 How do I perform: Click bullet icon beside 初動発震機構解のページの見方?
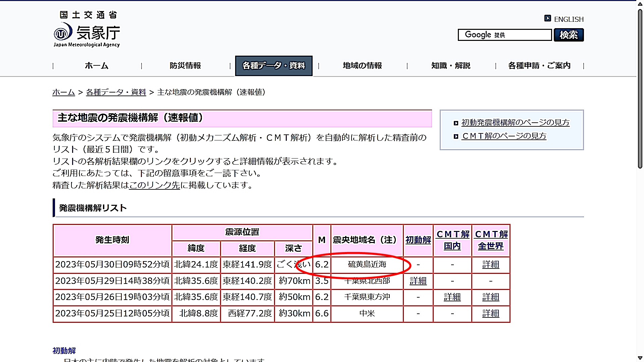455,123
